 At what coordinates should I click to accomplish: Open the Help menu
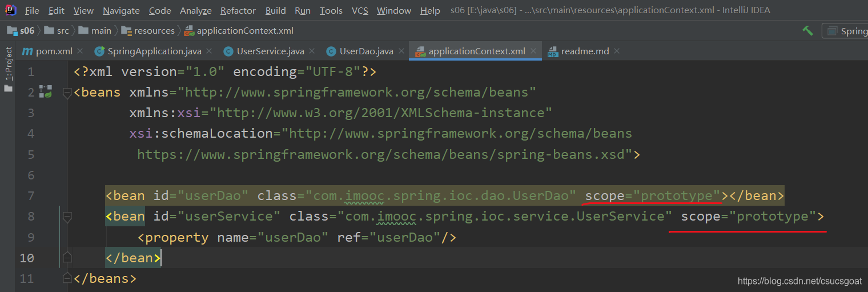[430, 10]
